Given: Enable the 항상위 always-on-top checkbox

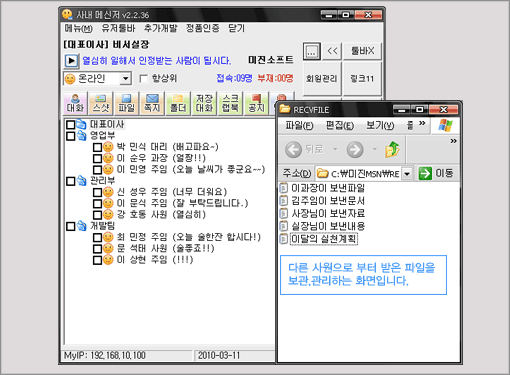Looking at the screenshot, I should [144, 79].
